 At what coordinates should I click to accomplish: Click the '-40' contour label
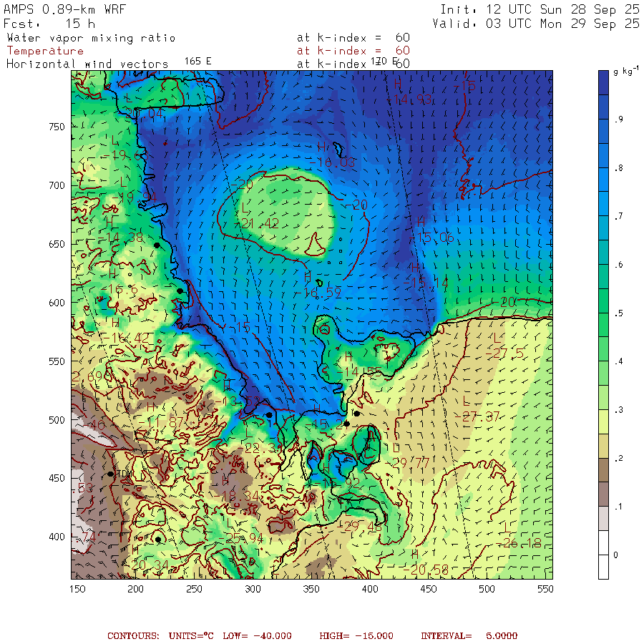pos(94,425)
